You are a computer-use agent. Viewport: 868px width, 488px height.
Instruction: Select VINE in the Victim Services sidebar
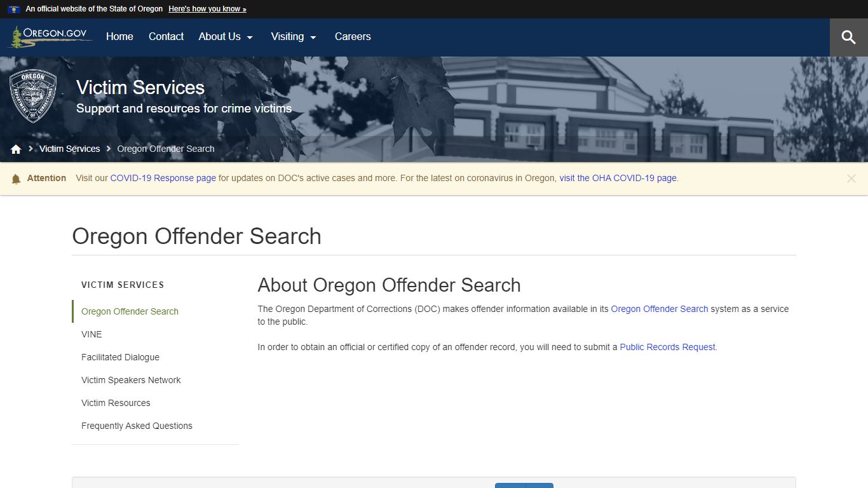click(x=92, y=334)
